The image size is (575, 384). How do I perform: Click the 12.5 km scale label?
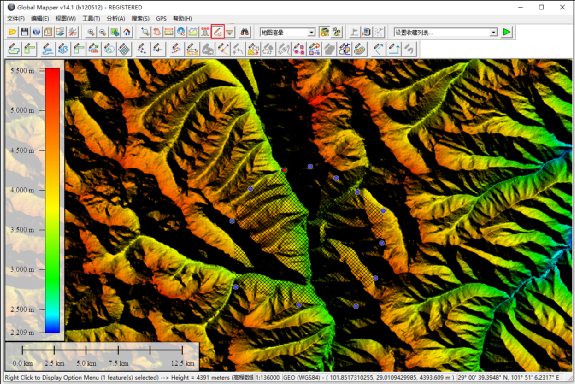click(182, 363)
